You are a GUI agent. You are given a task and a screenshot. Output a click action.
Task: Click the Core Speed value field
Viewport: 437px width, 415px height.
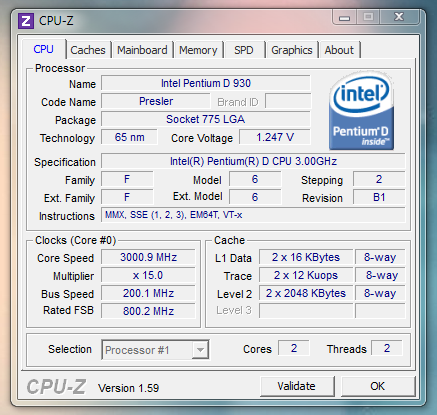(x=148, y=257)
